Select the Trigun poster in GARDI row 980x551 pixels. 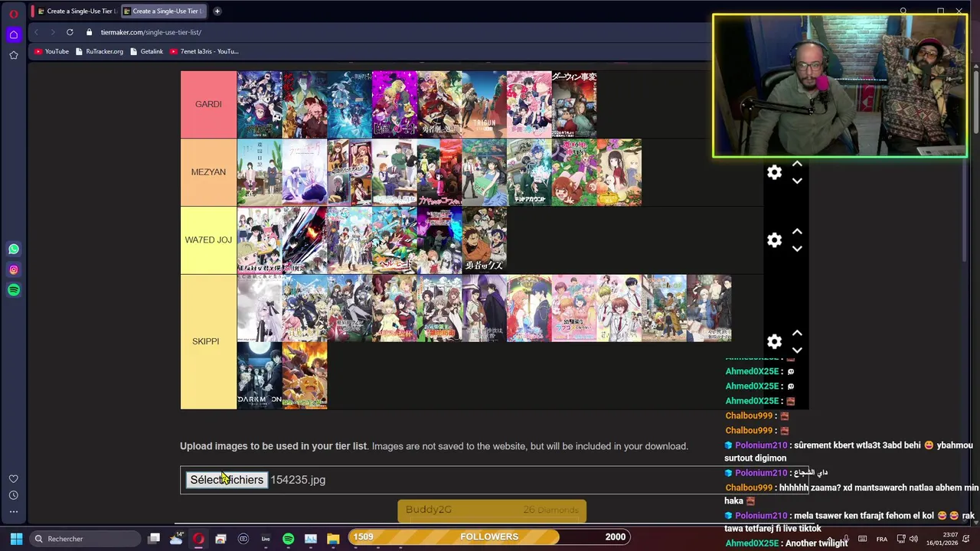pyautogui.click(x=484, y=104)
